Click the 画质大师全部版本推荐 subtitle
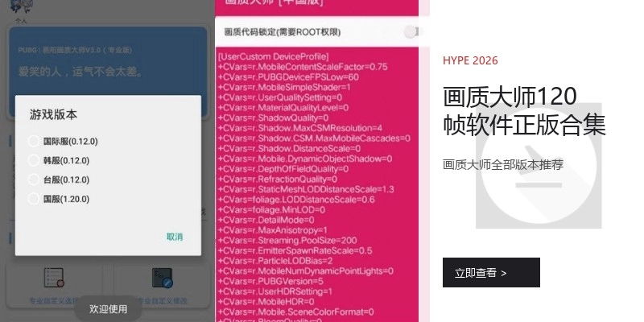 pyautogui.click(x=503, y=165)
